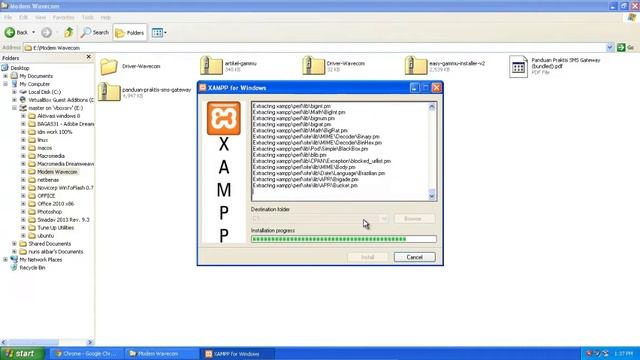640x360 pixels.
Task: Open the Edit menu in Explorer
Action: pos(23,18)
